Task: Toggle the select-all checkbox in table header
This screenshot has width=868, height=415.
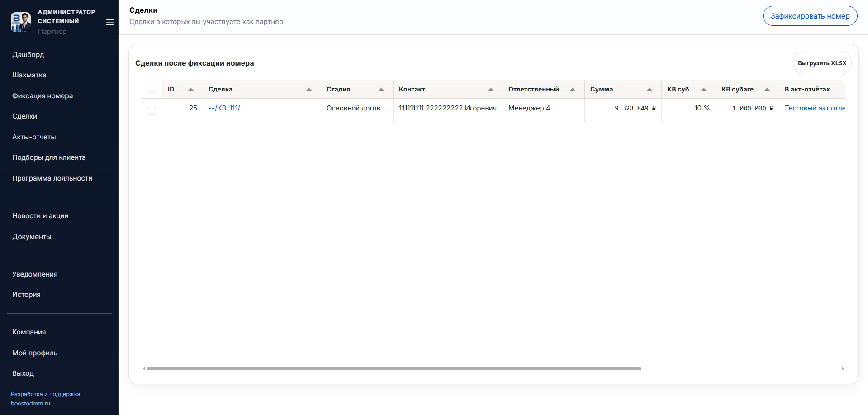Action: (x=152, y=89)
